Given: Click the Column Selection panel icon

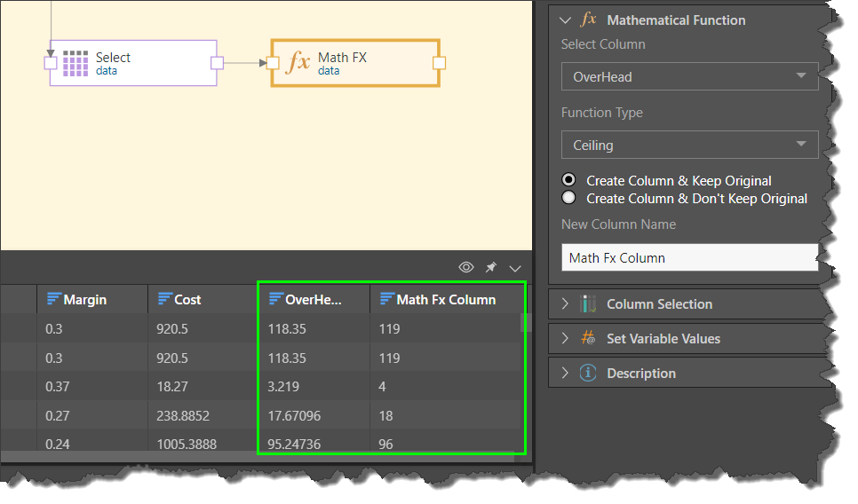Looking at the screenshot, I should 587,304.
